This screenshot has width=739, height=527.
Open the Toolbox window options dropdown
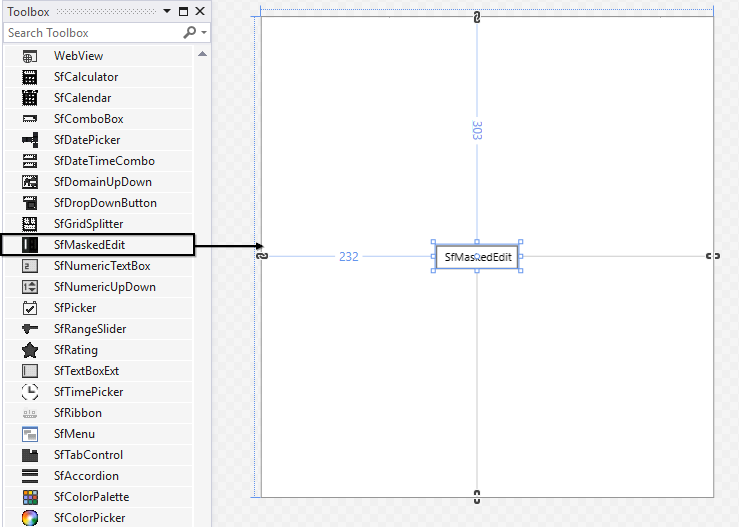[167, 11]
